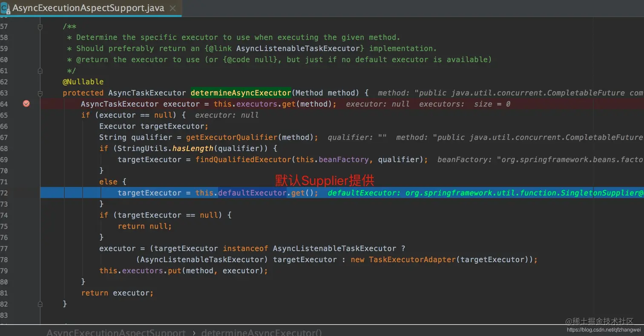Image resolution: width=644 pixels, height=336 pixels.
Task: Click the inline hint 'executor: null' on line 65
Action: click(x=227, y=115)
